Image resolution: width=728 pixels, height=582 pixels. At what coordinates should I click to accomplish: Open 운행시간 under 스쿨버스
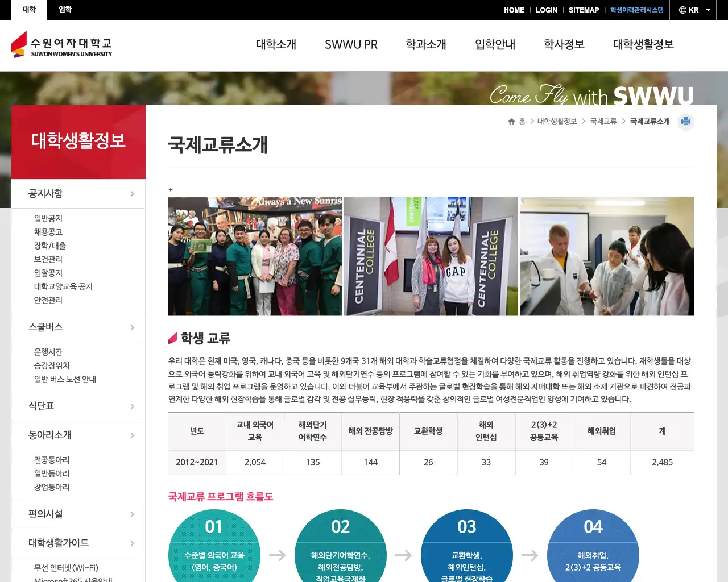point(48,352)
